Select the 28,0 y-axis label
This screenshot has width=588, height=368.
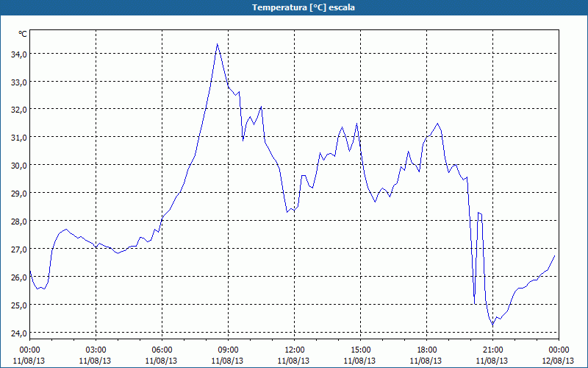(19, 222)
